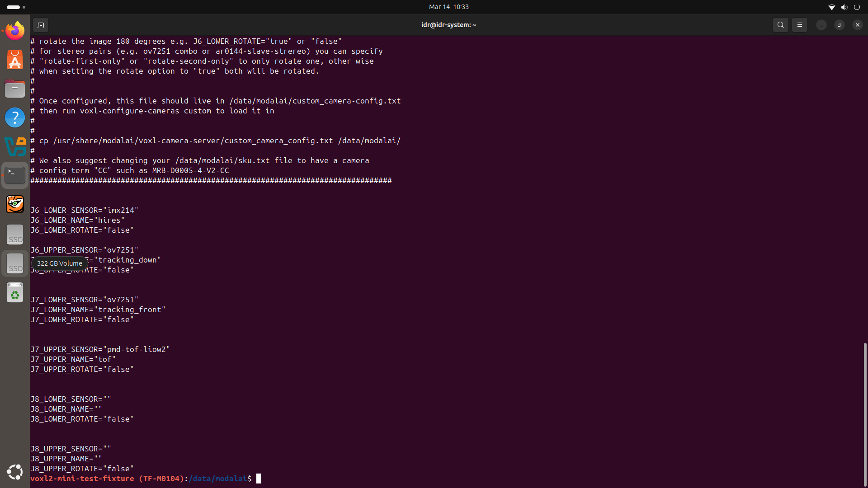
Task: Click the terminal prompt at the cursor
Action: pyautogui.click(x=258, y=479)
